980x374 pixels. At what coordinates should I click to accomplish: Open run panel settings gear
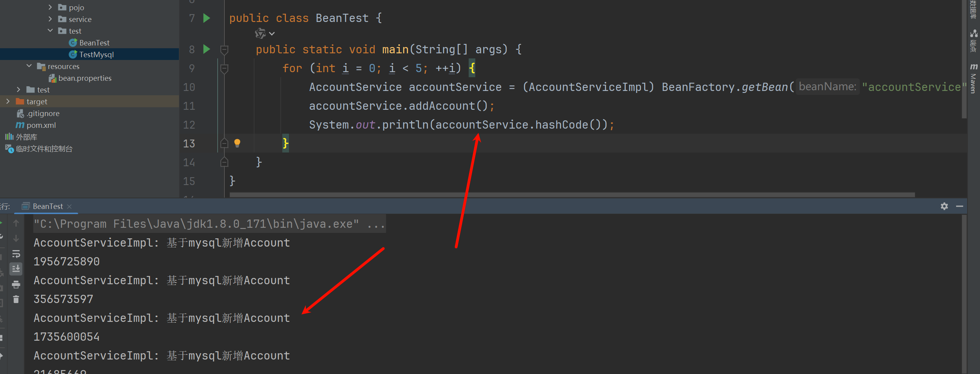pos(944,206)
